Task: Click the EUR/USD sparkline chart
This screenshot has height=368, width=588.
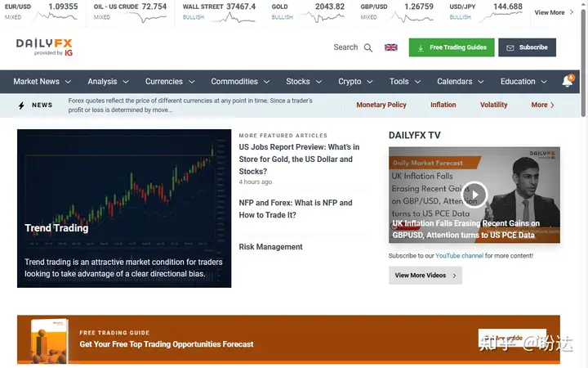Action: tap(56, 16)
